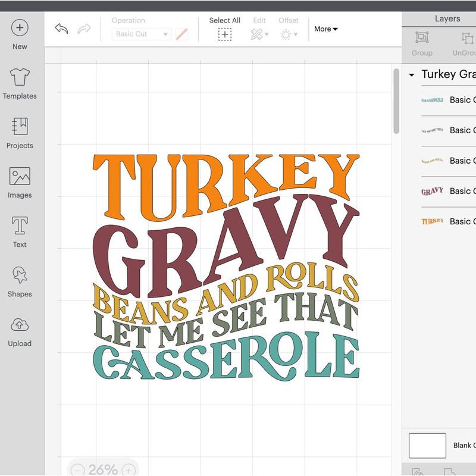Select the CASSEROLE layer
This screenshot has width=476, height=476.
point(433,100)
